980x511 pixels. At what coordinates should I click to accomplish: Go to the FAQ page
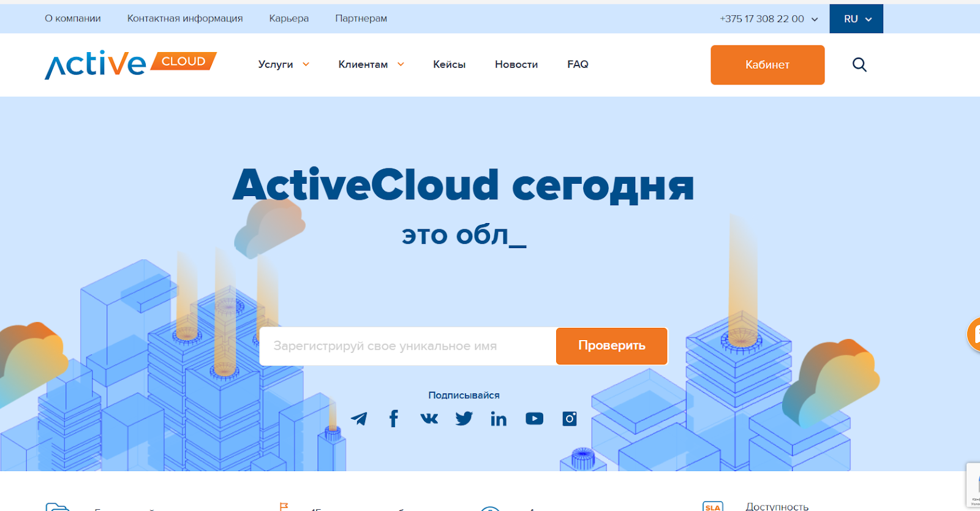coord(578,64)
